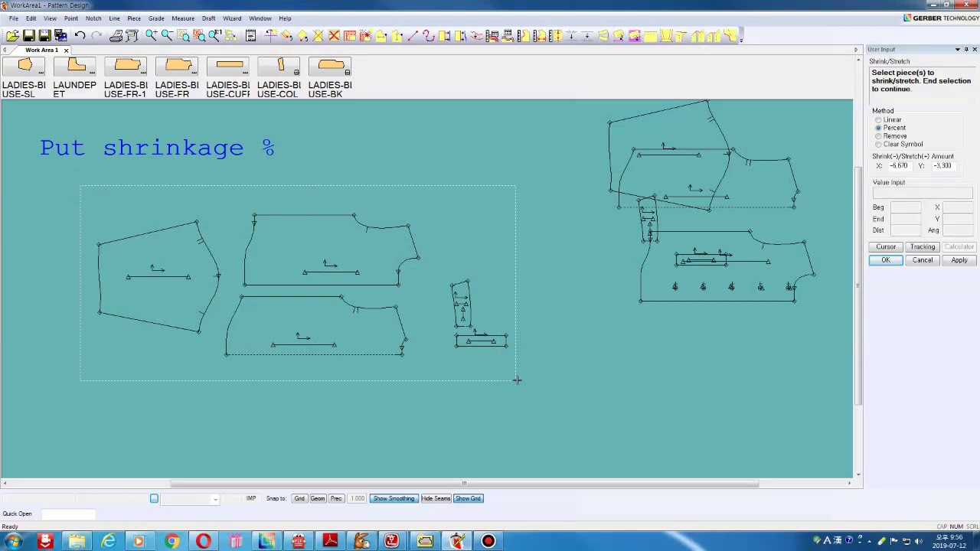The image size is (980, 551).
Task: Click the Apply button
Action: point(959,260)
